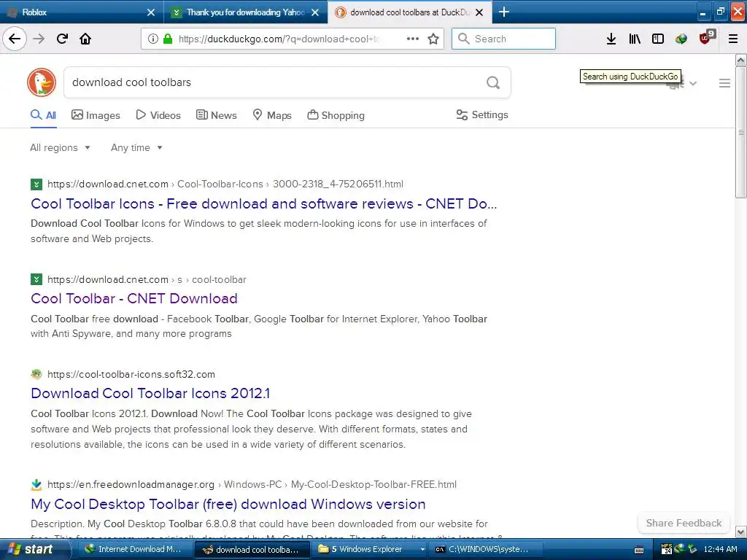
Task: Open a new browser tab with plus icon
Action: [x=503, y=12]
